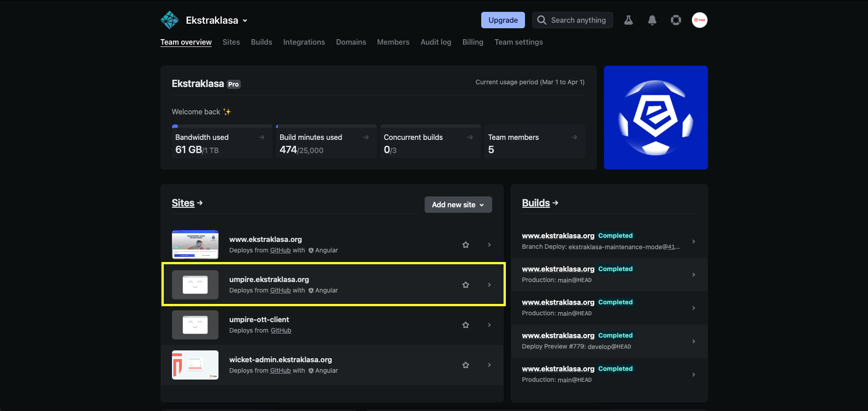Viewport: 868px width, 411px height.
Task: Expand the Add new site dropdown
Action: [458, 205]
